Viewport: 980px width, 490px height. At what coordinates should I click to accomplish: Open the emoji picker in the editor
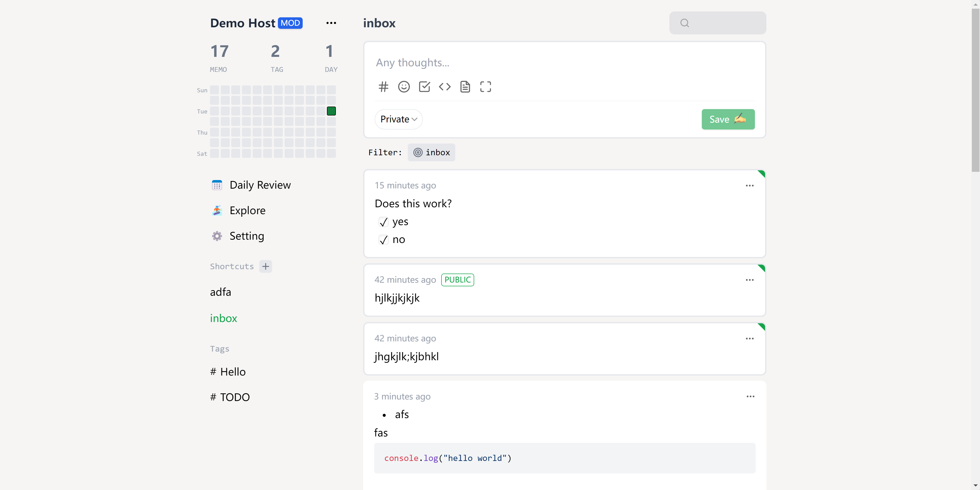click(x=404, y=87)
